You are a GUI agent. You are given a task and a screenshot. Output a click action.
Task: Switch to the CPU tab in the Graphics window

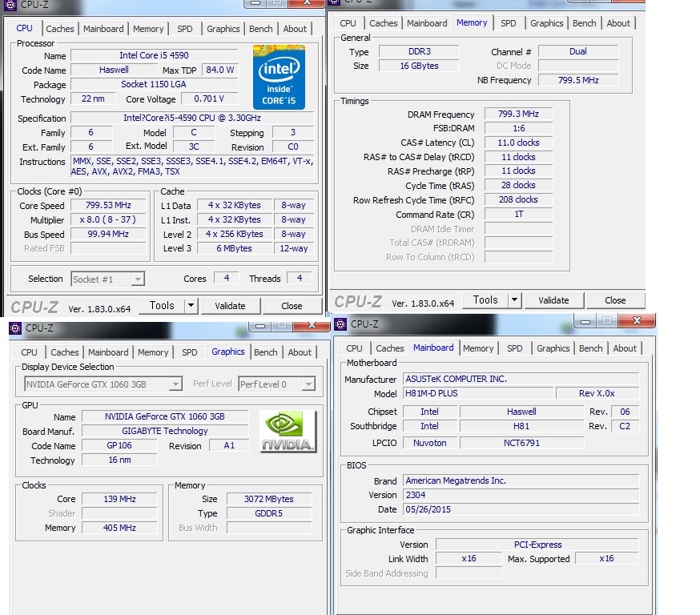click(29, 352)
